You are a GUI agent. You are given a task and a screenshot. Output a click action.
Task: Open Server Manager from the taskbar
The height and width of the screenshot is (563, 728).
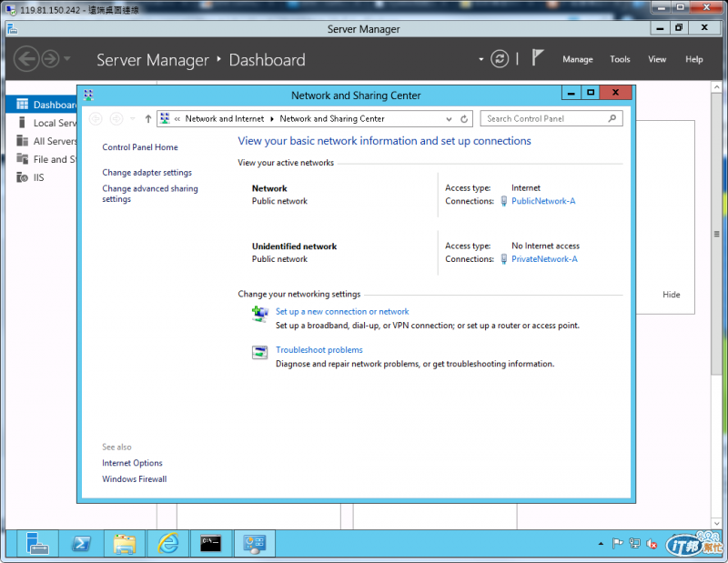pyautogui.click(x=37, y=543)
